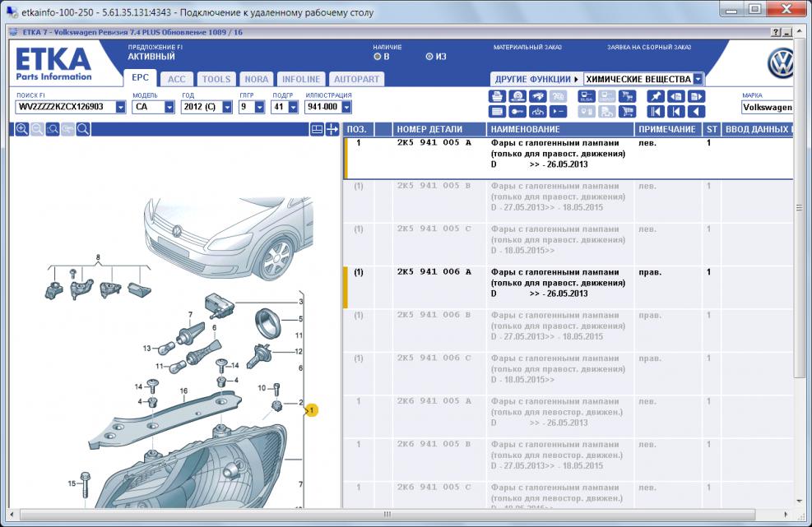Click the ST column header

coord(712,129)
